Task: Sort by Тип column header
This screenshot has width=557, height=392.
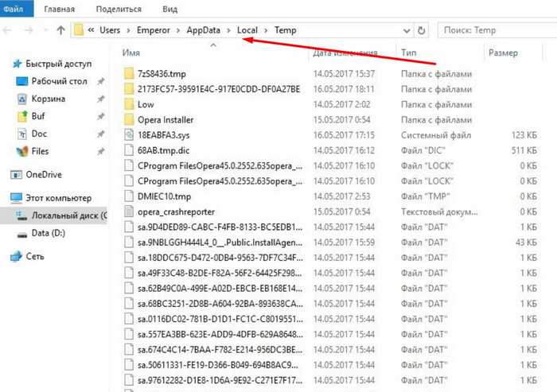Action: tap(408, 52)
